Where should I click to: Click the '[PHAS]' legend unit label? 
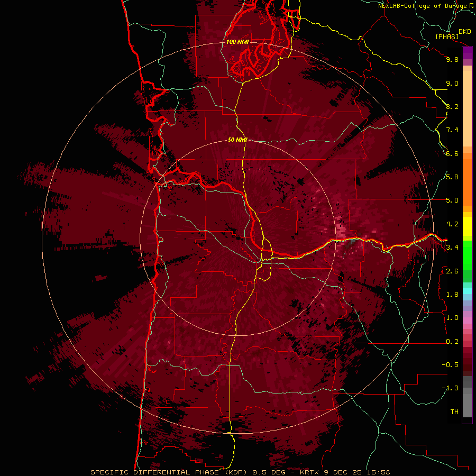click(447, 36)
